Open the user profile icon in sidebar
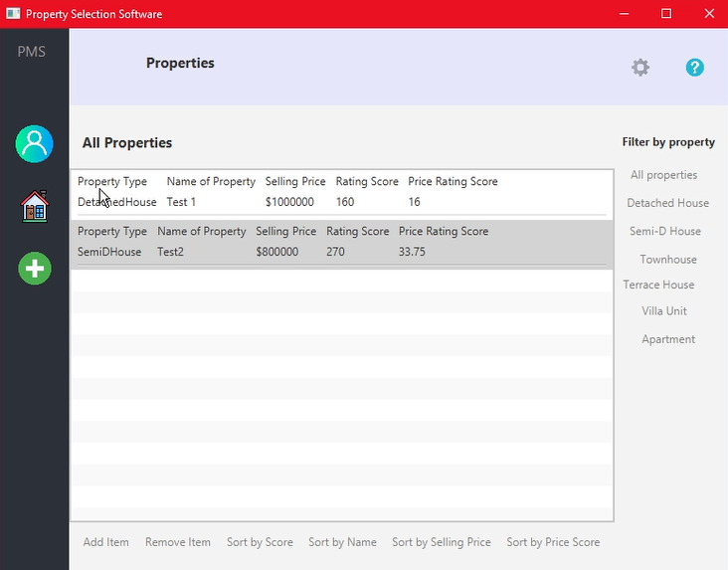The height and width of the screenshot is (570, 728). click(x=34, y=144)
